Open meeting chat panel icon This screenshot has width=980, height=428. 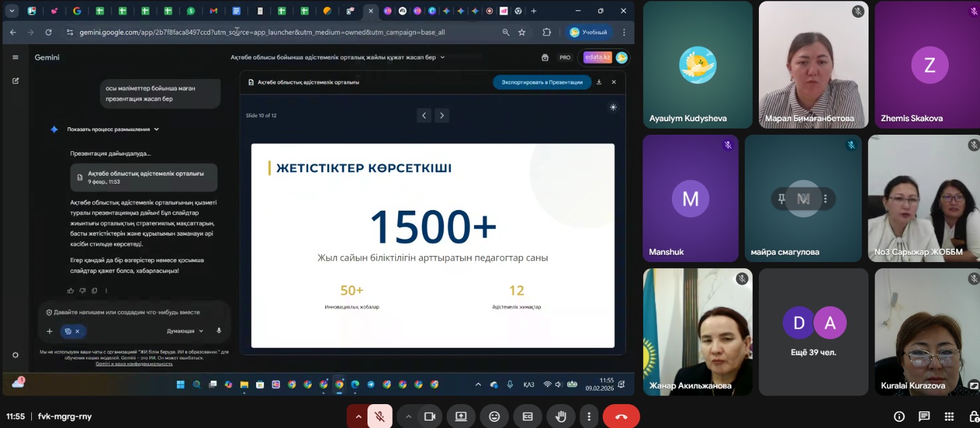[924, 416]
